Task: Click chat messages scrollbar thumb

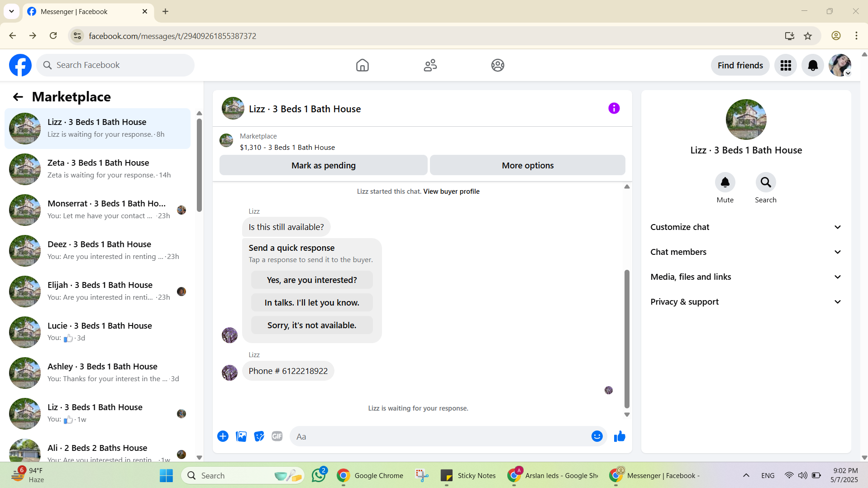Action: [627, 339]
